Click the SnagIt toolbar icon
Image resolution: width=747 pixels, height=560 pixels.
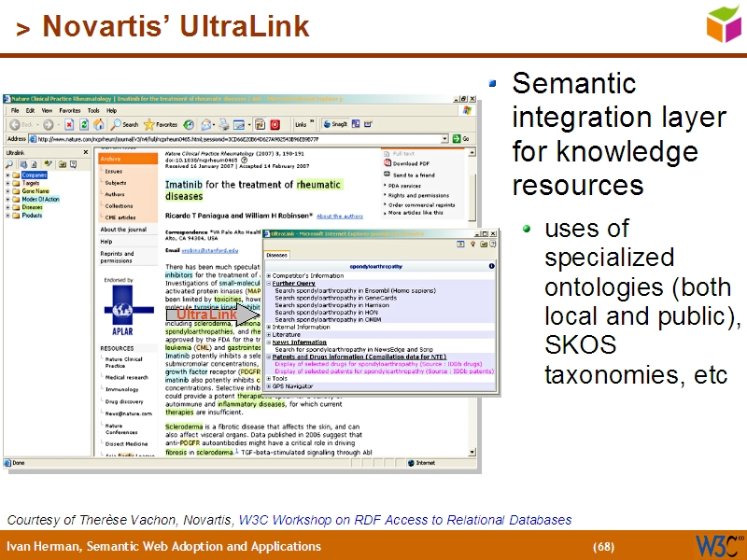pos(329,124)
